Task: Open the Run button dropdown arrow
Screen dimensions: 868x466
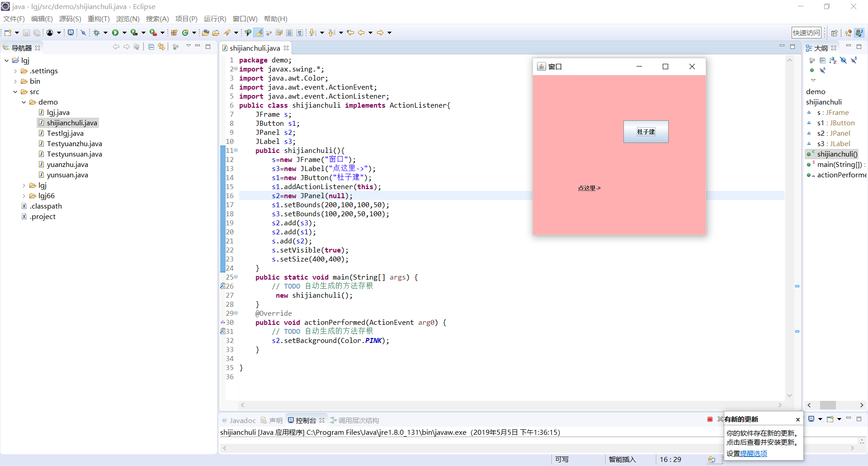Action: [x=124, y=33]
